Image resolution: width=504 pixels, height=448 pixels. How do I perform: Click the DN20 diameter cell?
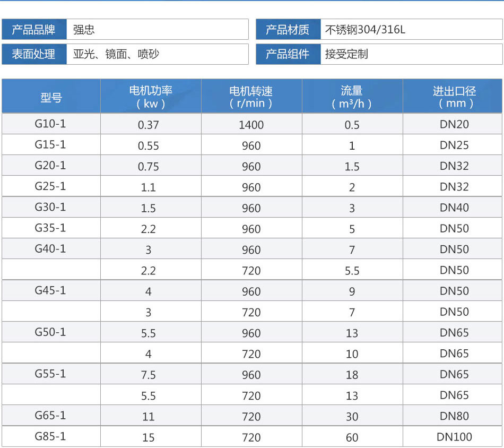[454, 124]
